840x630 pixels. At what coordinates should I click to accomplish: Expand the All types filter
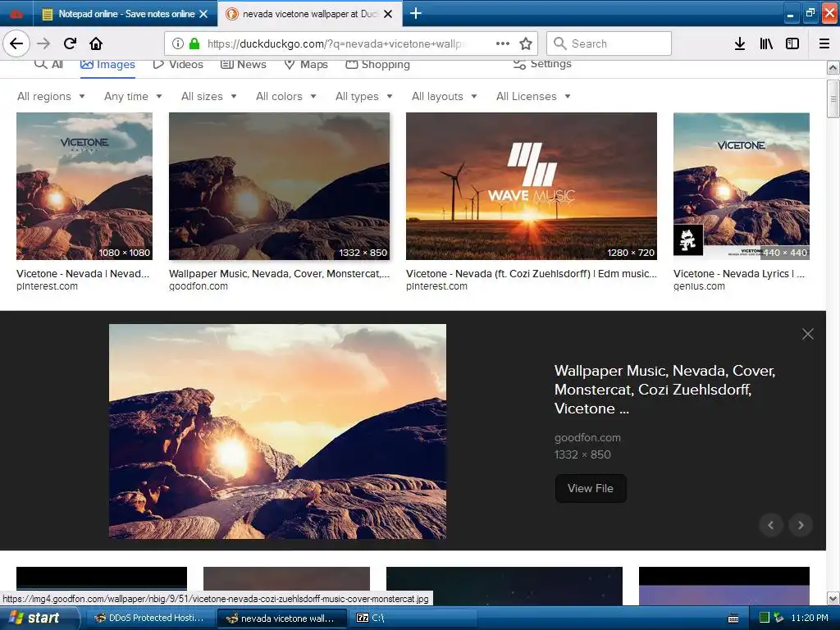tap(364, 97)
